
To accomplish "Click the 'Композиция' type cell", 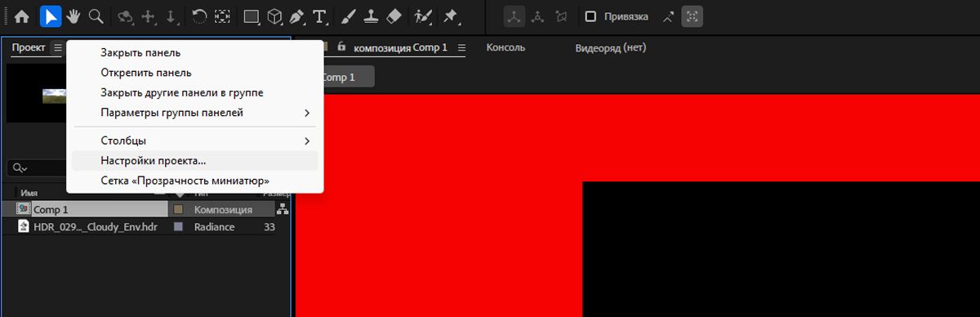I will point(223,209).
